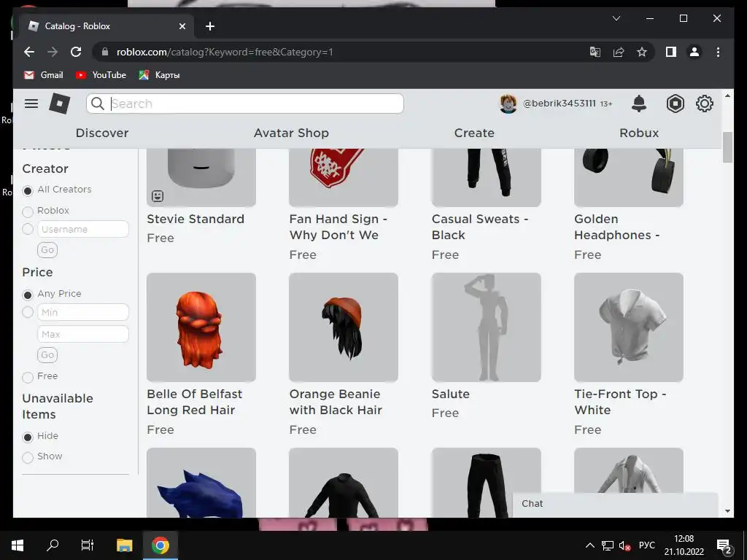Viewport: 747px width, 560px height.
Task: Select the Free price radio button
Action: pos(28,377)
